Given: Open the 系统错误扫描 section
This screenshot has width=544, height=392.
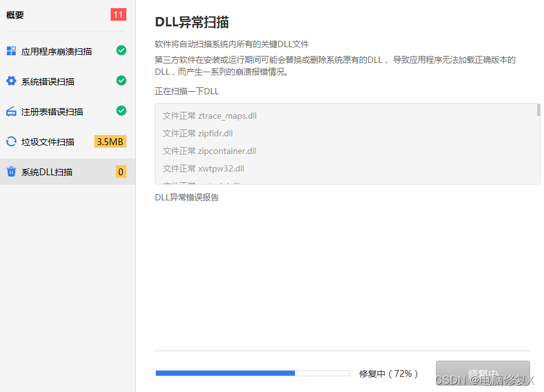Looking at the screenshot, I should pyautogui.click(x=68, y=81).
